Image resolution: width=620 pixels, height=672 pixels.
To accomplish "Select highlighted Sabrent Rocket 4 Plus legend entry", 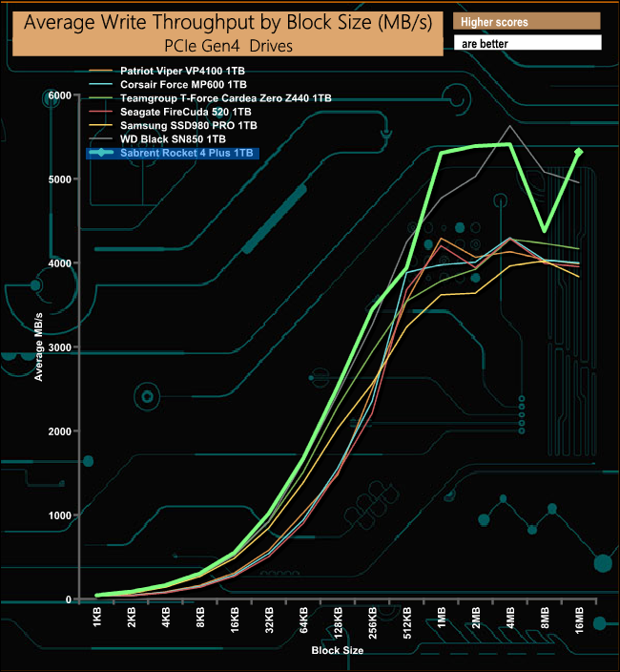I will pyautogui.click(x=173, y=153).
